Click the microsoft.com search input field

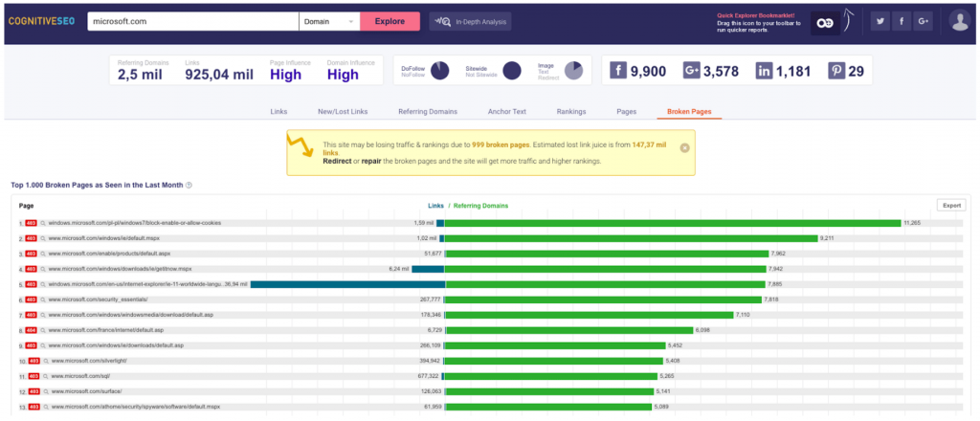193,21
